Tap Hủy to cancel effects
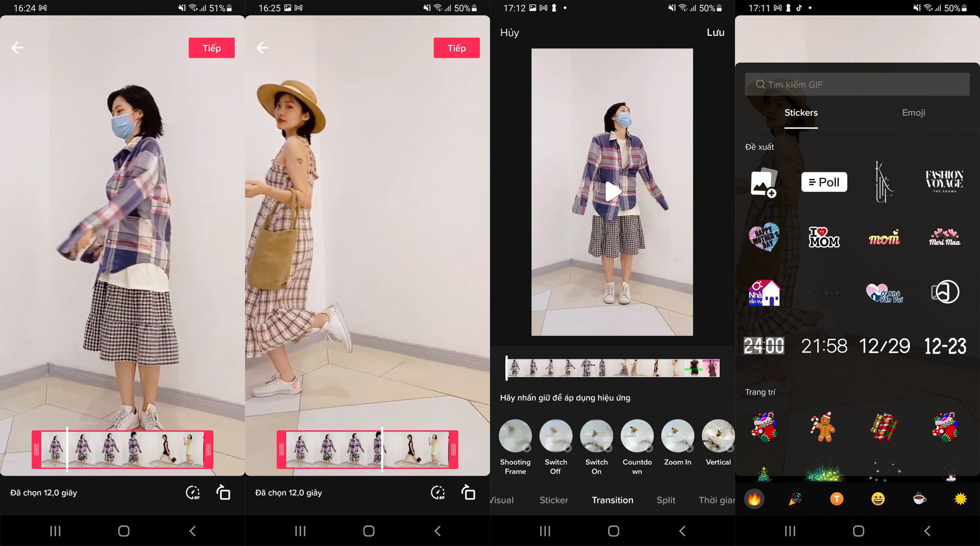Viewport: 980px width, 546px height. coord(510,32)
